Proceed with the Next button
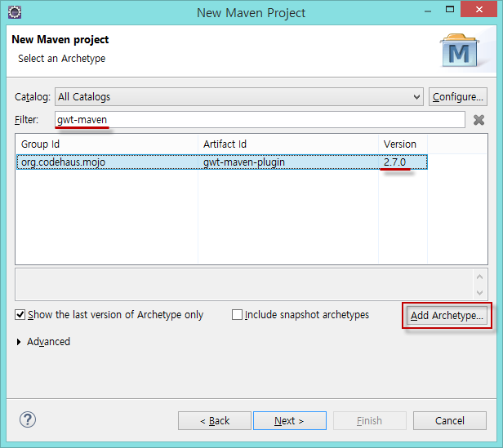The height and width of the screenshot is (448, 503). point(290,420)
